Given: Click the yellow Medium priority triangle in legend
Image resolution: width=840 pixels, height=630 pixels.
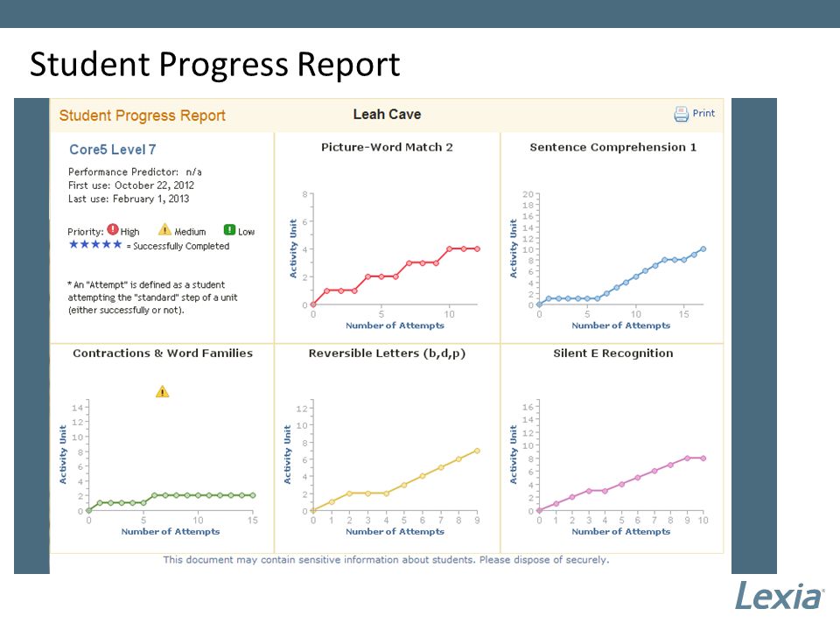Looking at the screenshot, I should 164,230.
